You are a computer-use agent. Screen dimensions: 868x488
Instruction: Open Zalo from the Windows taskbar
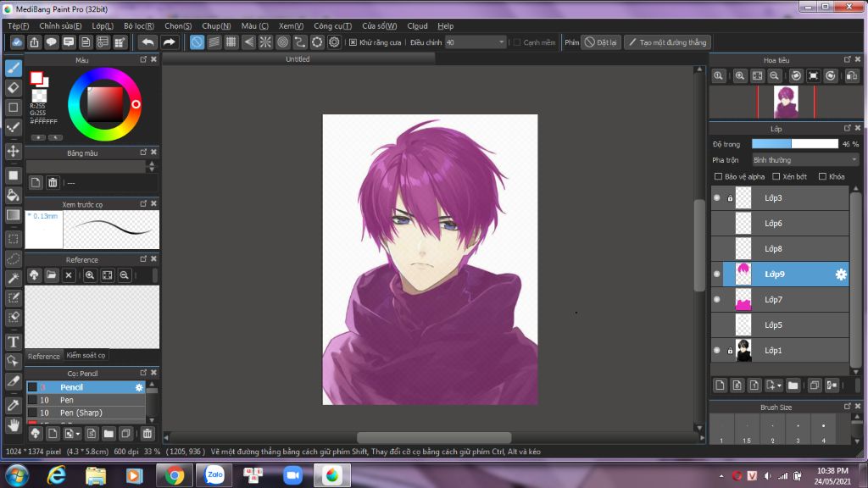[x=214, y=475]
